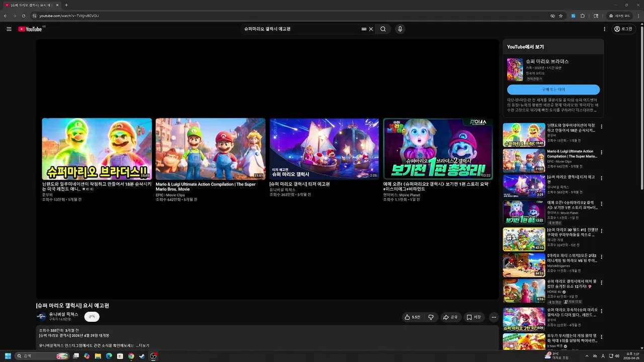Open sidebar 슈퍼 마리오 후속작 video title
Screen dimensions: 644x362
pos(572,312)
